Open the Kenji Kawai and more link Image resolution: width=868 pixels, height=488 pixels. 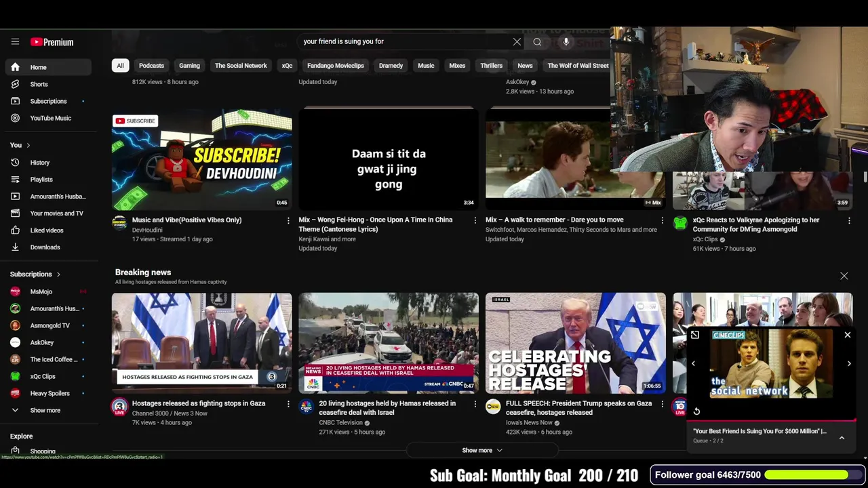click(327, 239)
